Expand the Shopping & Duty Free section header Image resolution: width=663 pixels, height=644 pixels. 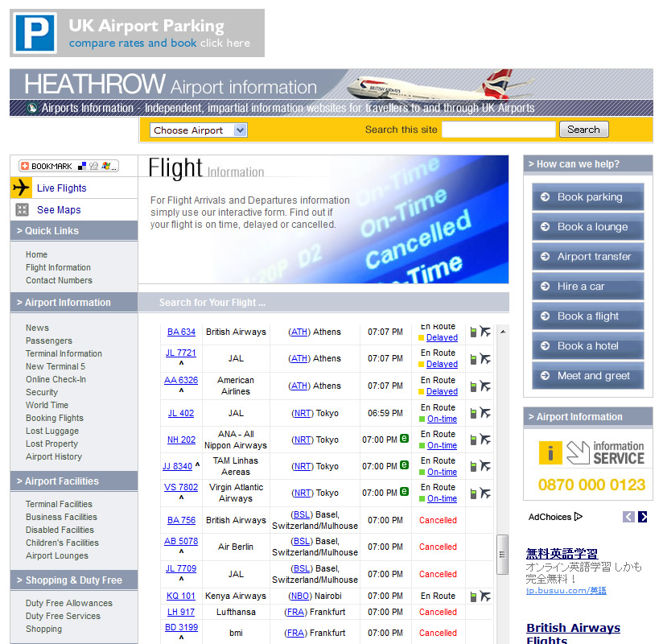(x=73, y=580)
